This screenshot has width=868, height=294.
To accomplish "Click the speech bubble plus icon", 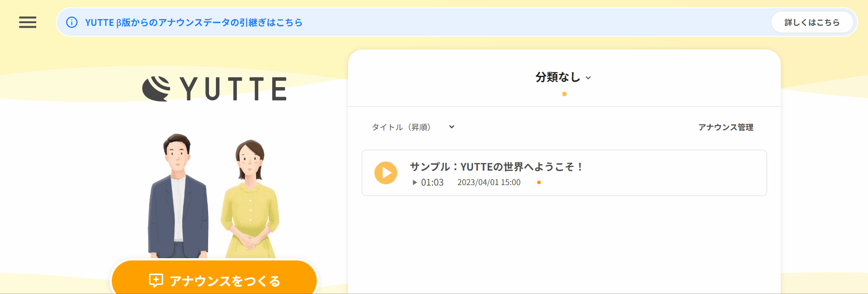I will pyautogui.click(x=156, y=281).
